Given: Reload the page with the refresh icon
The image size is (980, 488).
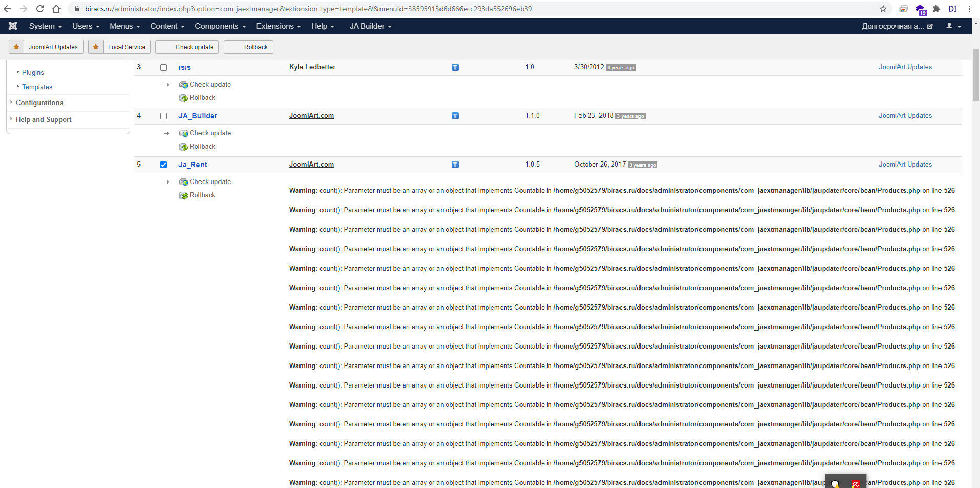Looking at the screenshot, I should 40,9.
